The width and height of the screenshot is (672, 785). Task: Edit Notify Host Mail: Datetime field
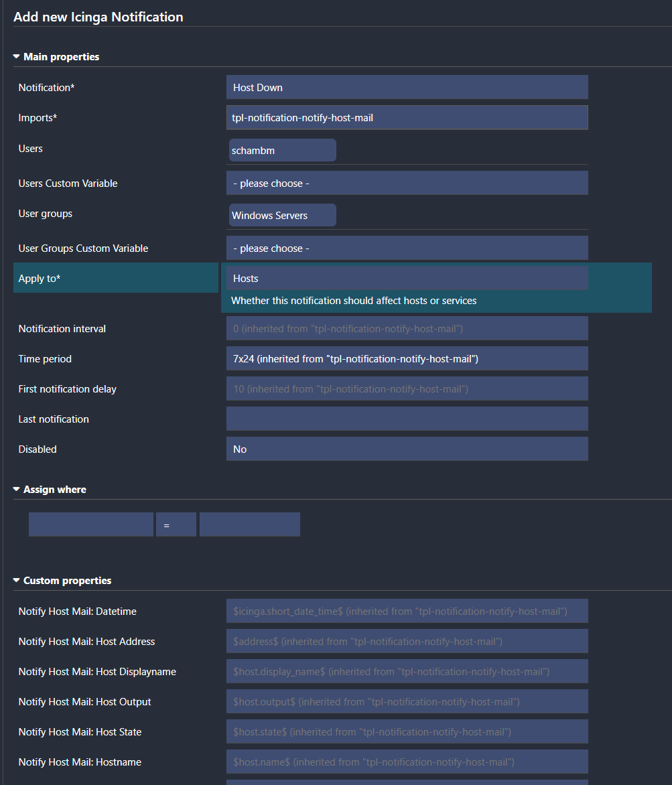pyautogui.click(x=407, y=612)
